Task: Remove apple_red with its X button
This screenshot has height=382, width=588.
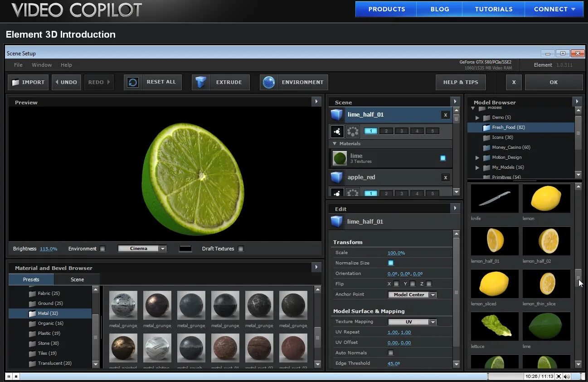Action: tap(446, 178)
